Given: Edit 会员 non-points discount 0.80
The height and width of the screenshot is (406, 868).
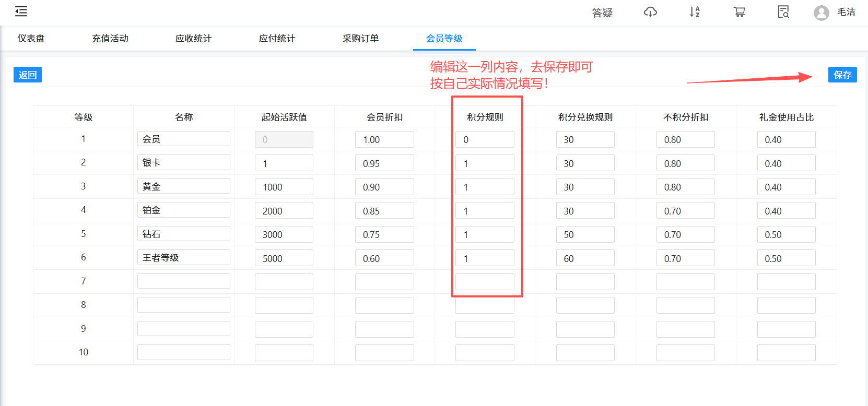Looking at the screenshot, I should (x=686, y=139).
